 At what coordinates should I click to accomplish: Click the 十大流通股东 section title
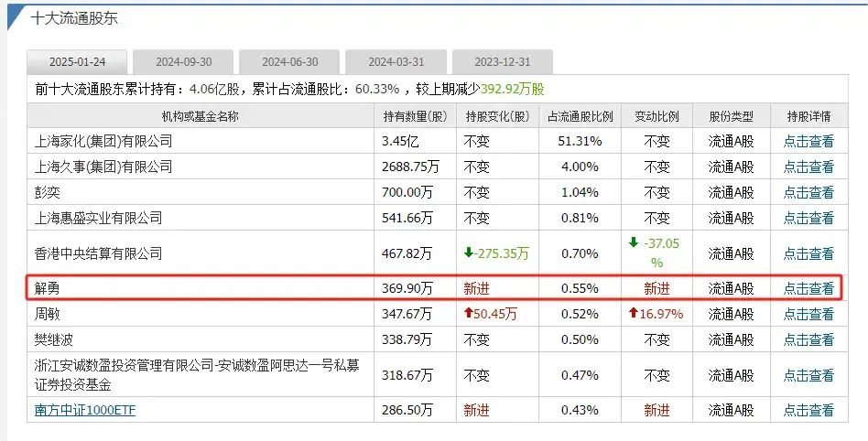[73, 18]
